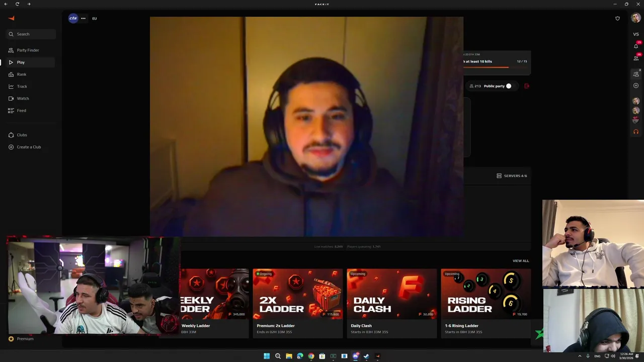Click the 12 / 15 mission counter

tap(522, 61)
